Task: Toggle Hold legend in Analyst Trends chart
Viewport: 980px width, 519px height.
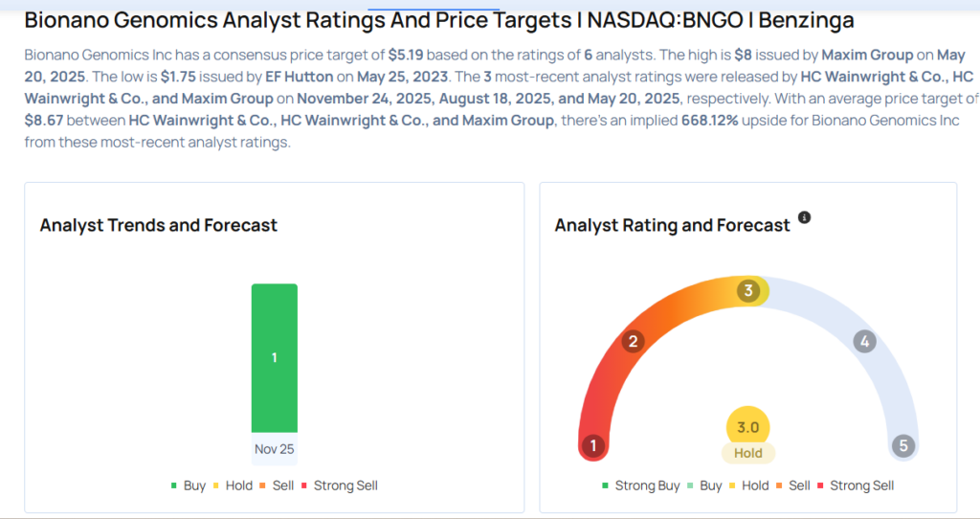Action: click(x=233, y=485)
